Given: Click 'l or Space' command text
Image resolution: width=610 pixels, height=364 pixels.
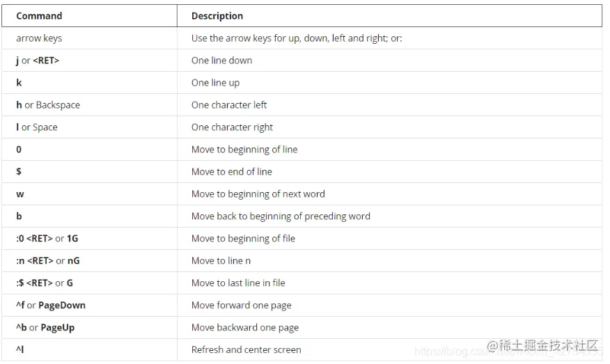Looking at the screenshot, I should [x=37, y=127].
